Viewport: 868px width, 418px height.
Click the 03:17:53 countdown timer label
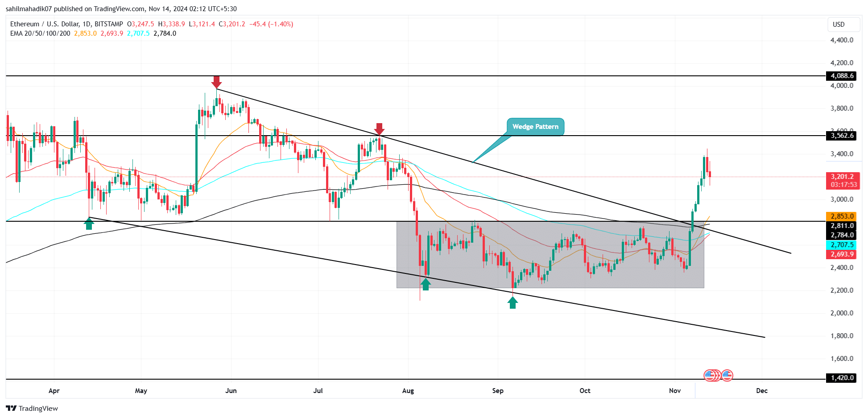coord(843,185)
